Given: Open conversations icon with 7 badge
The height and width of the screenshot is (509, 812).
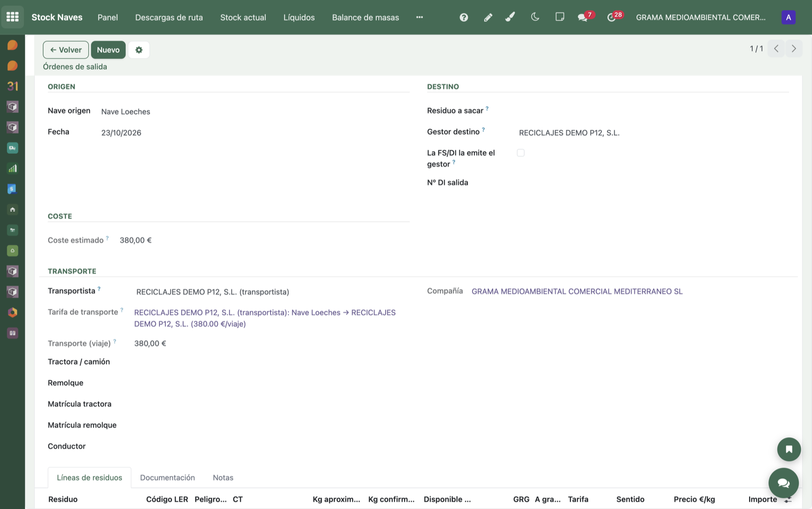Looking at the screenshot, I should [x=585, y=17].
